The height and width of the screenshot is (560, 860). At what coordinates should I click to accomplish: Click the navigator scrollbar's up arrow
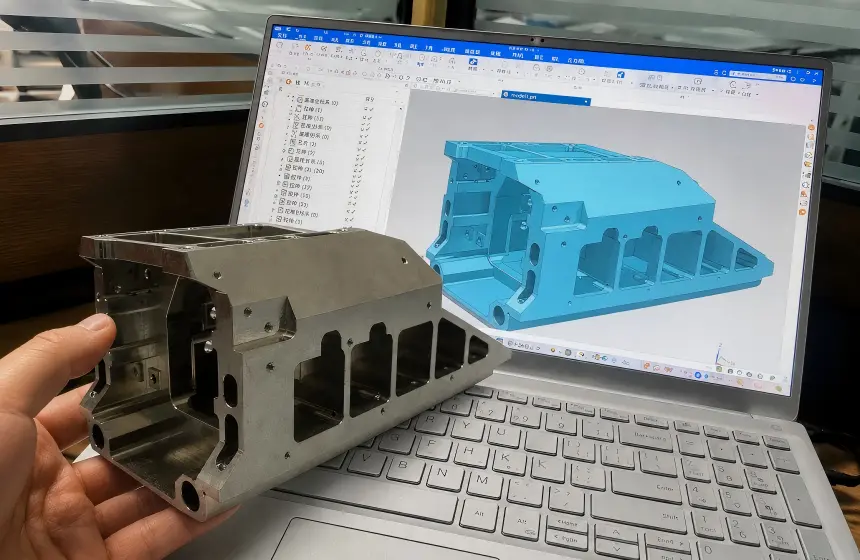click(401, 109)
